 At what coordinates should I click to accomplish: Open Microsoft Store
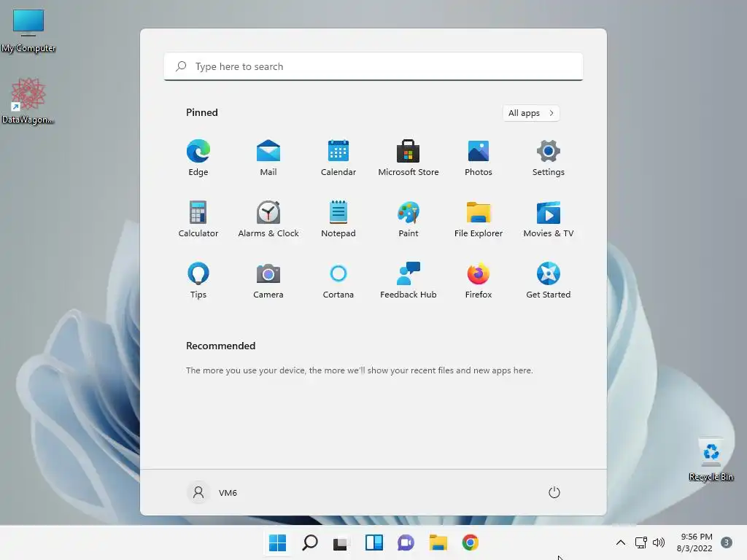(409, 157)
